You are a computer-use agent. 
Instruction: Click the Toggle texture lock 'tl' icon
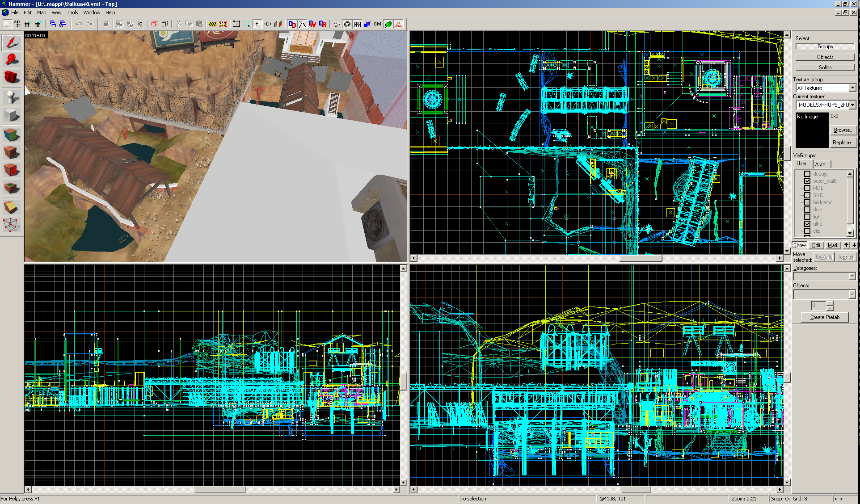[x=257, y=24]
